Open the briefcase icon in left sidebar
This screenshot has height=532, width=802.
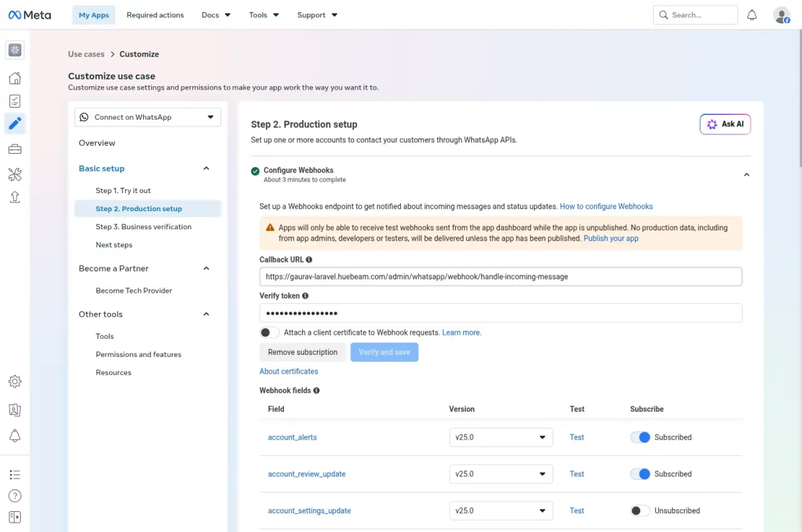coord(15,148)
